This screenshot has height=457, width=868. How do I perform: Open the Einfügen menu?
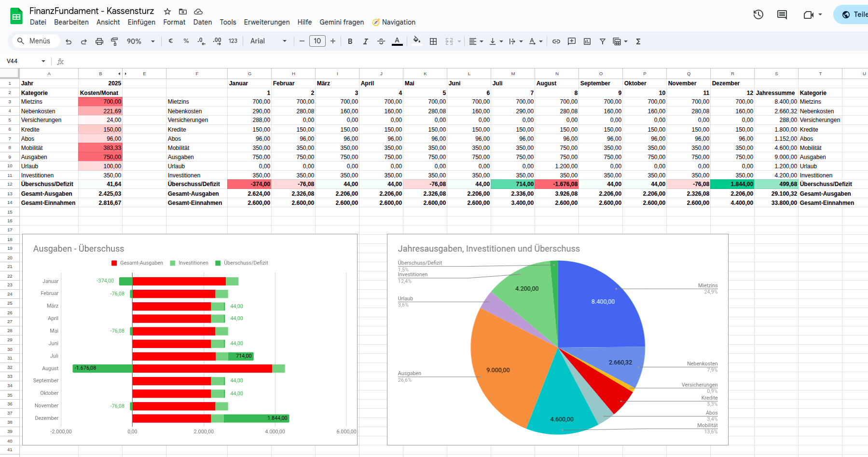click(x=141, y=22)
